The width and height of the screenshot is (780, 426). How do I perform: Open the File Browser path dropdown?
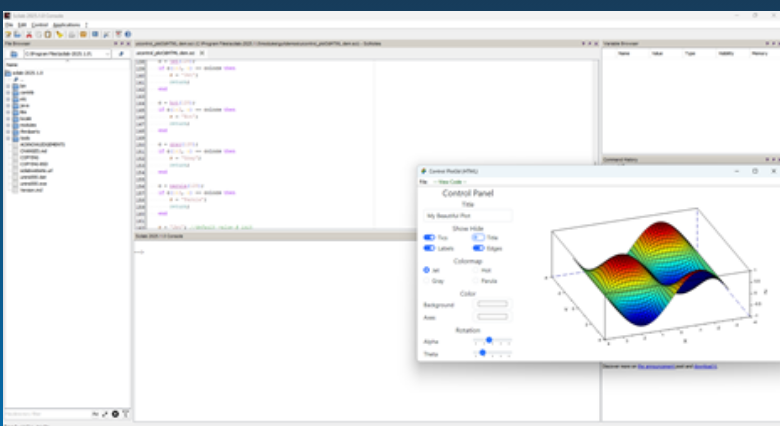click(x=104, y=53)
